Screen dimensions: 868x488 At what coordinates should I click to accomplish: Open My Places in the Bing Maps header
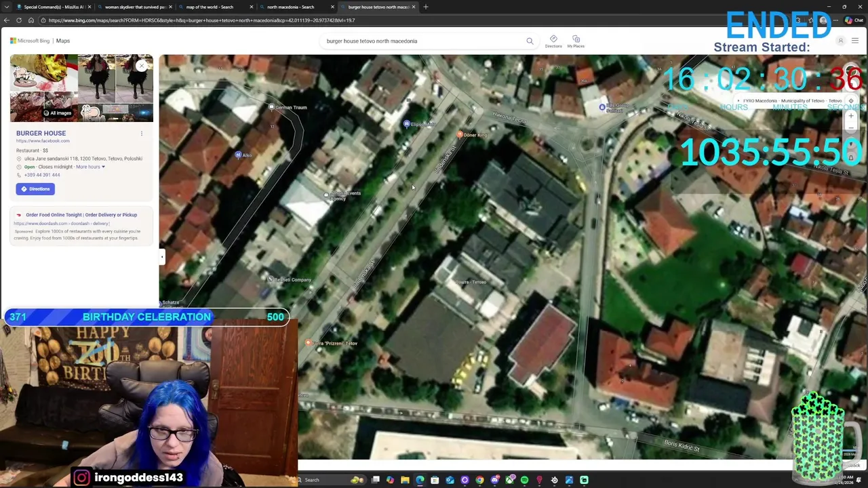pos(576,41)
